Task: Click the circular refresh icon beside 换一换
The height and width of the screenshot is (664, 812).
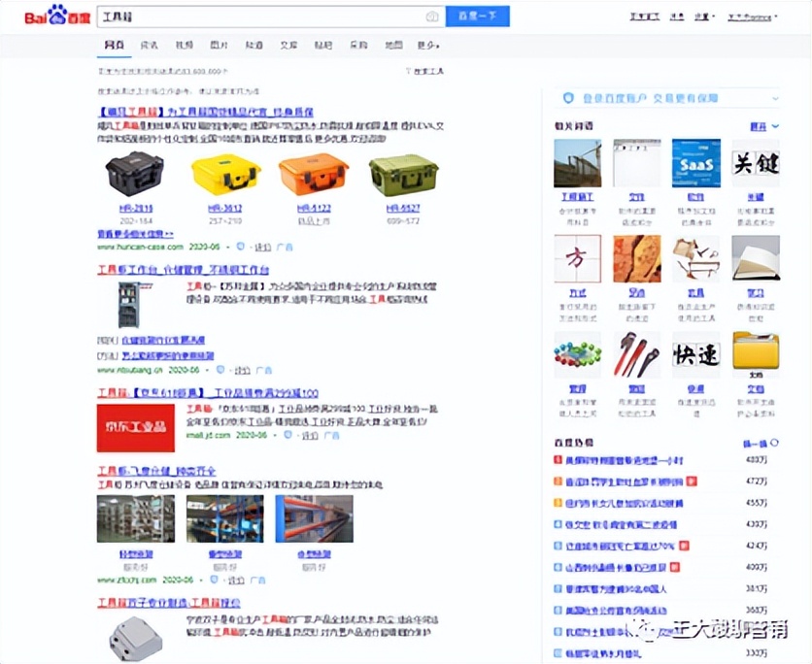Action: (775, 441)
